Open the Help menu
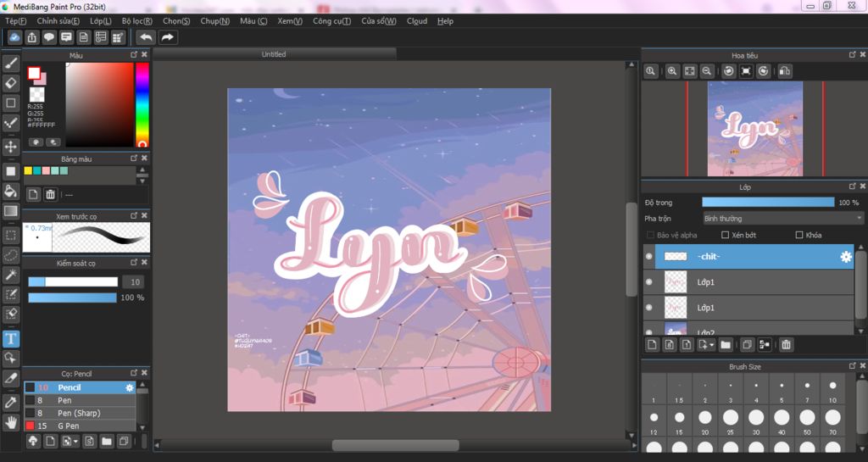The width and height of the screenshot is (868, 462). [445, 21]
